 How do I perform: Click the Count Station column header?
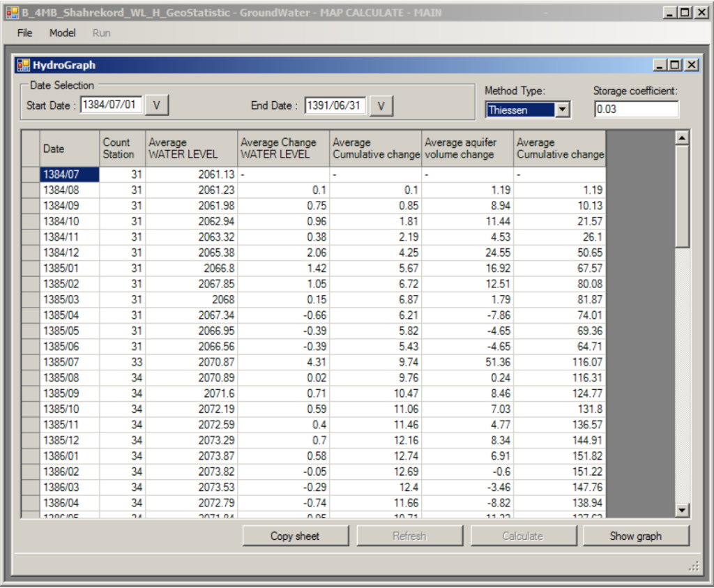[x=122, y=148]
